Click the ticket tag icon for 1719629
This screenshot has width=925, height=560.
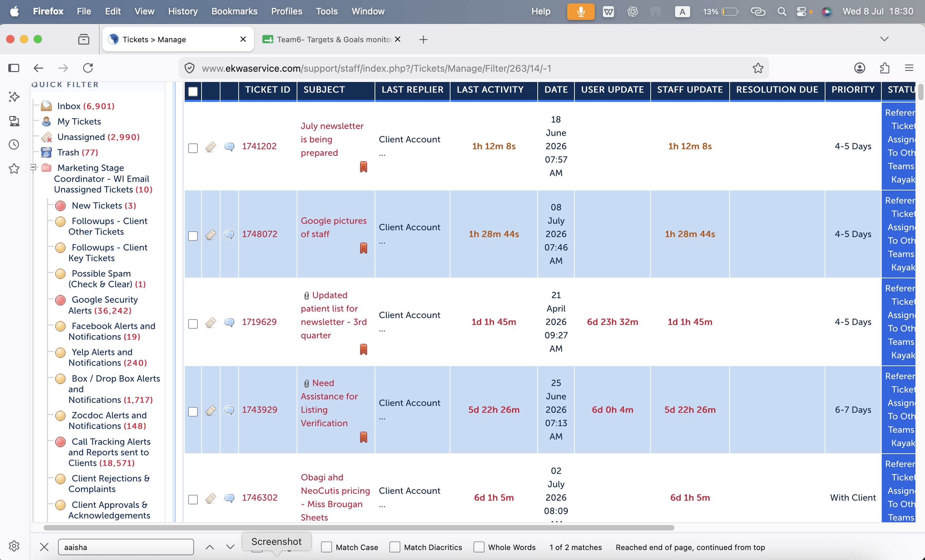(210, 322)
